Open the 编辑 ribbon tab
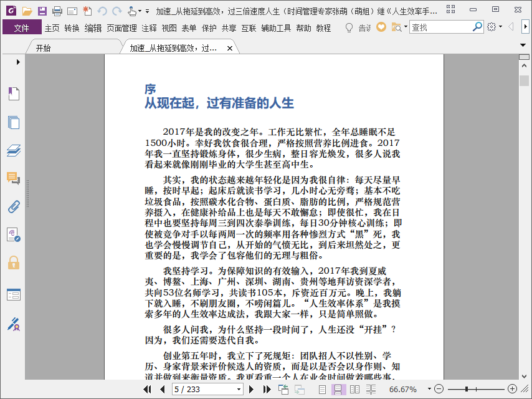The height and width of the screenshot is (399, 532). (93, 28)
